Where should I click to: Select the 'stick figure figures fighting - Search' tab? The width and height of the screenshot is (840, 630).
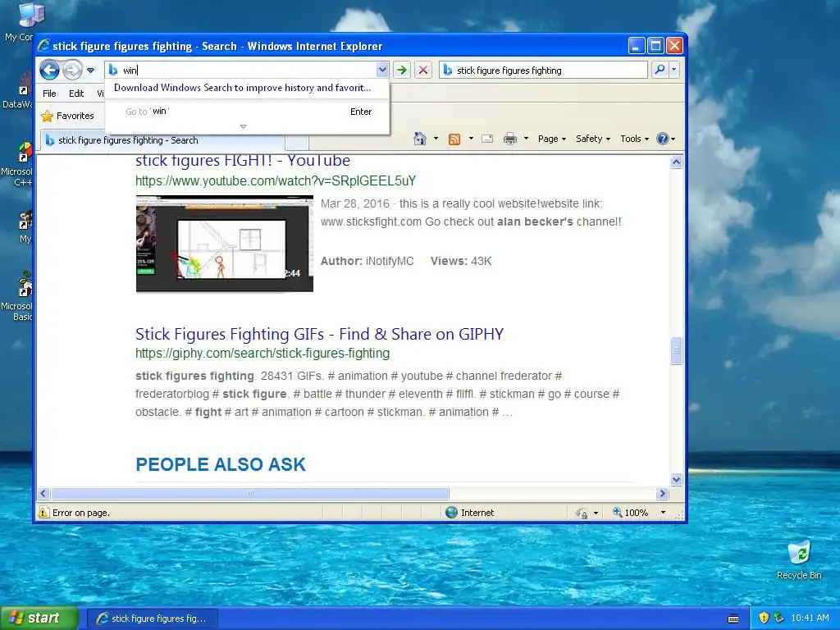click(x=161, y=140)
